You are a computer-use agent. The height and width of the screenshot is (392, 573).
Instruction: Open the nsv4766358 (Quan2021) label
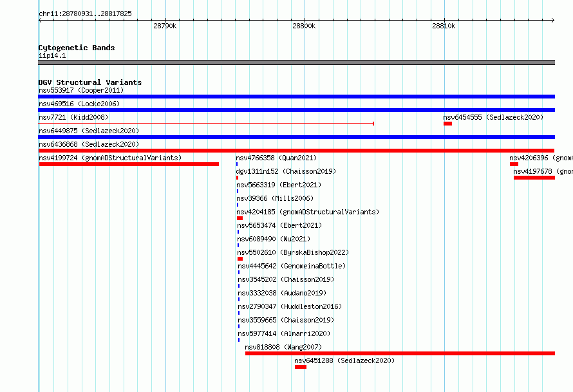pos(276,158)
